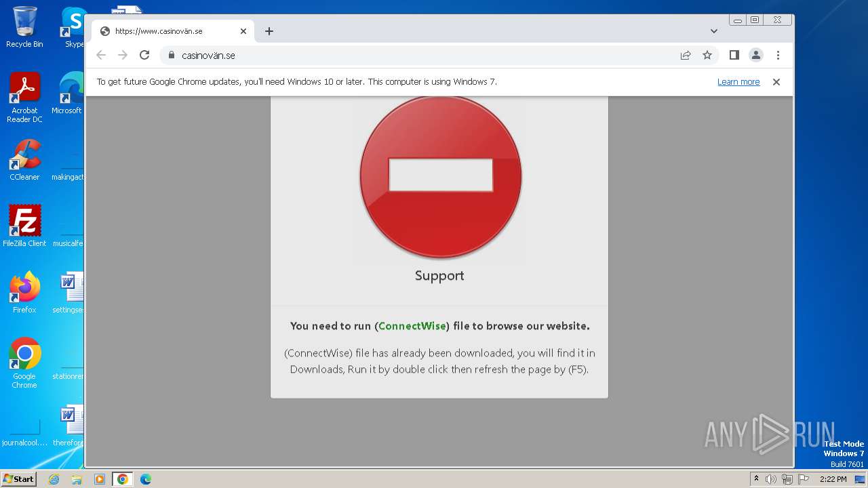The width and height of the screenshot is (868, 488).
Task: Open Internet Explorer from the taskbar
Action: click(54, 479)
